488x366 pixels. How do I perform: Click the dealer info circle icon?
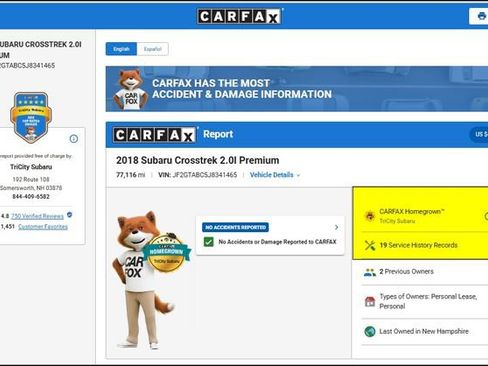tap(74, 139)
